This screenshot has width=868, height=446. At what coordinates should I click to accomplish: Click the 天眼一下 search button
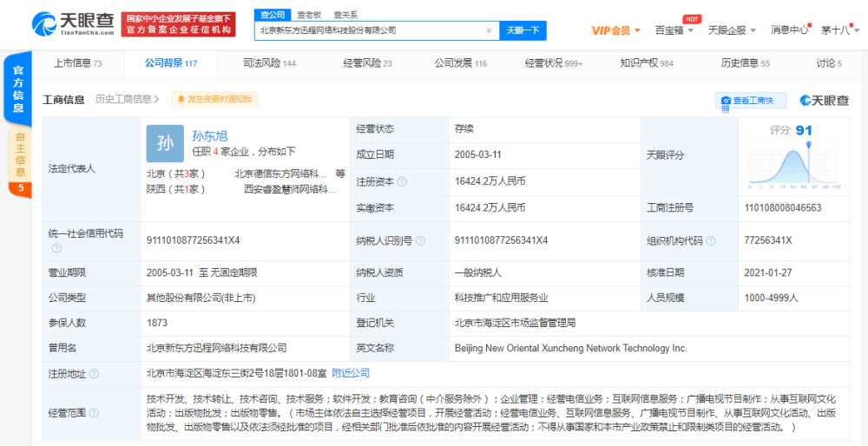(x=523, y=30)
